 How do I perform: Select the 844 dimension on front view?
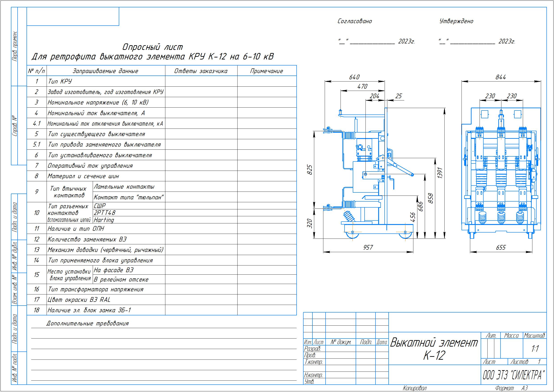coord(501,77)
